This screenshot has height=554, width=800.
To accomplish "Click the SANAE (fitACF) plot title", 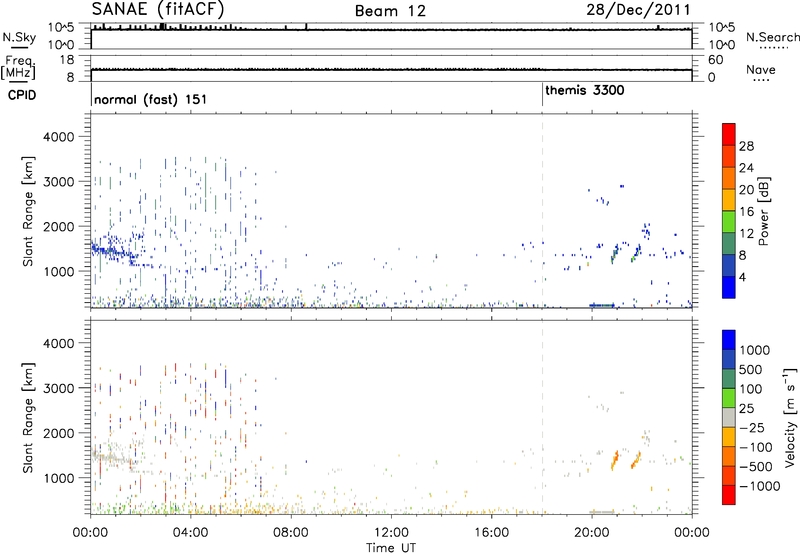I will [158, 9].
